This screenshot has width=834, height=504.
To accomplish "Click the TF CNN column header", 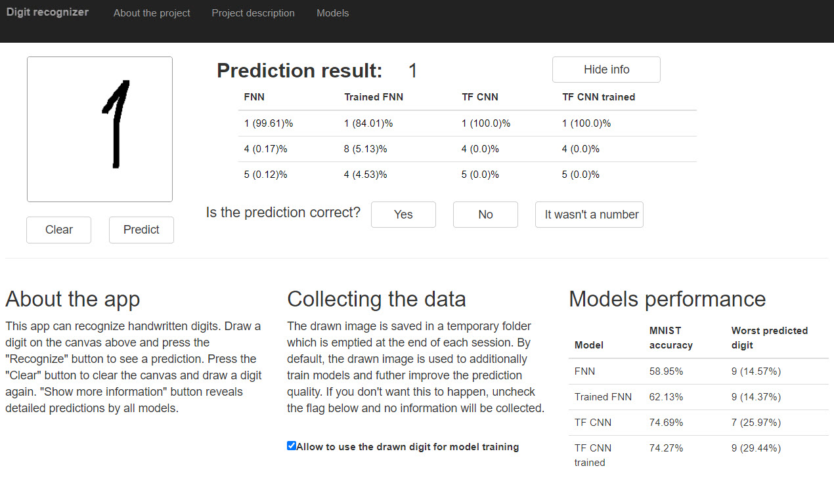I will point(480,97).
